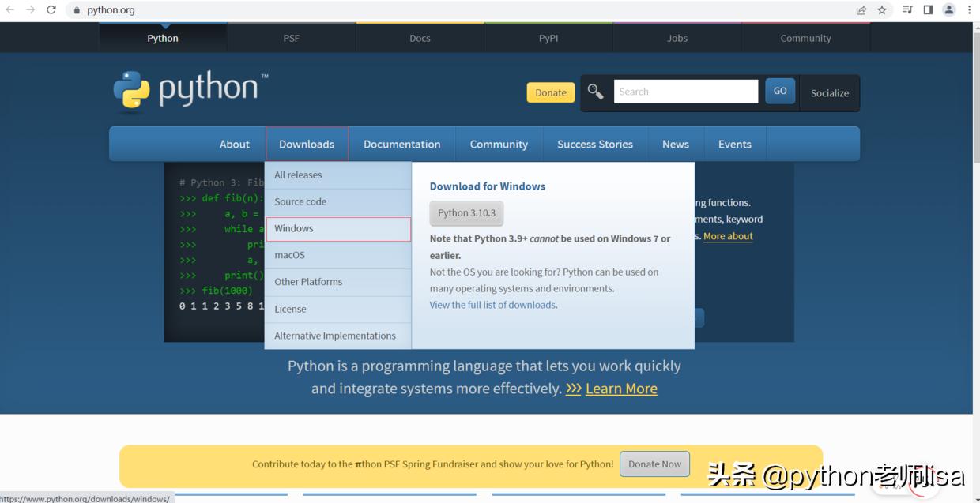Click the padlock site info icon
Screen dimensions: 980x503
click(77, 10)
